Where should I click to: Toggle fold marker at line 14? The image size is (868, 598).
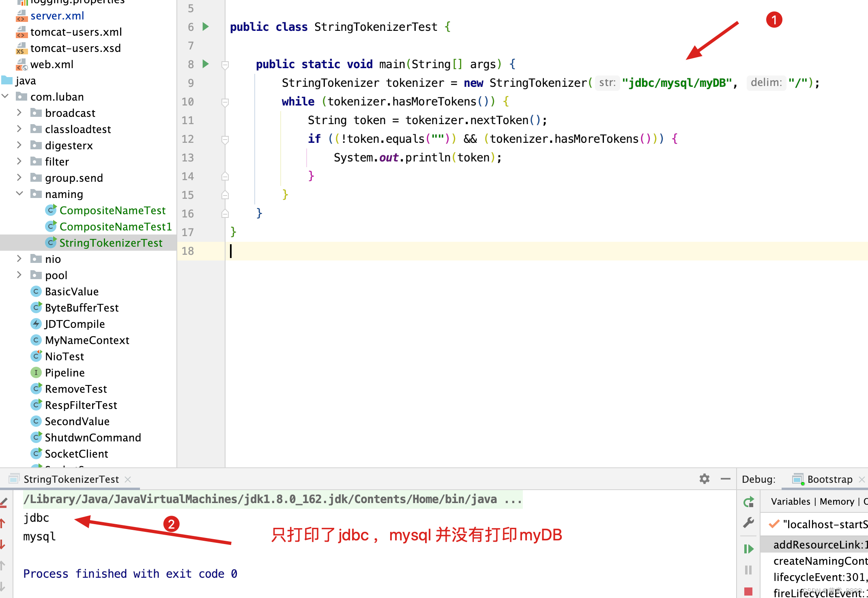[225, 176]
